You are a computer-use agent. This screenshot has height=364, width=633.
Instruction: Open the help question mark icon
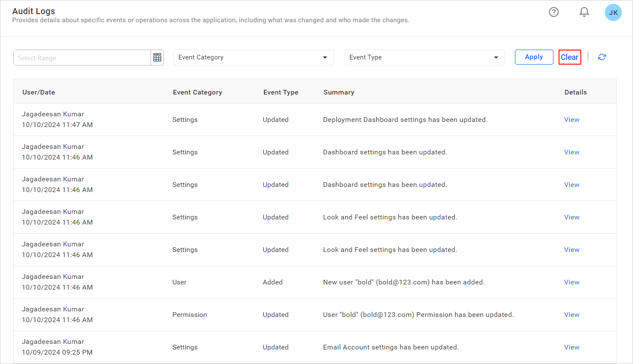[554, 12]
